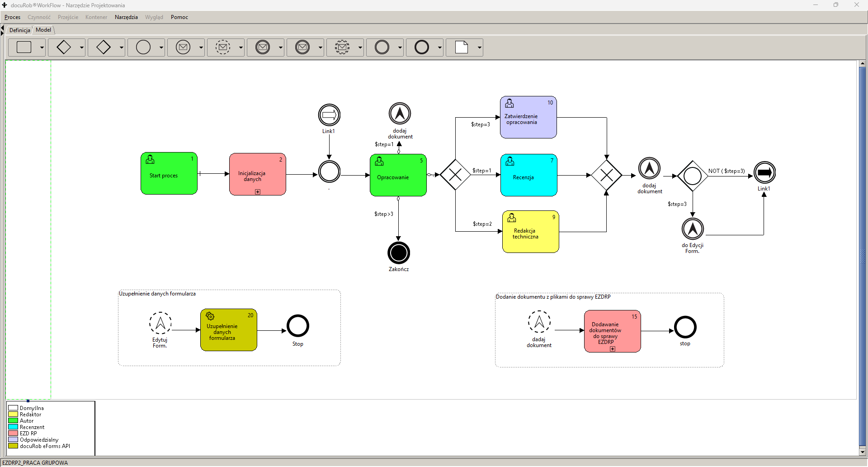Select the dodaj dokument event above Opracowanie
Screen dimensions: 868x467
[400, 114]
